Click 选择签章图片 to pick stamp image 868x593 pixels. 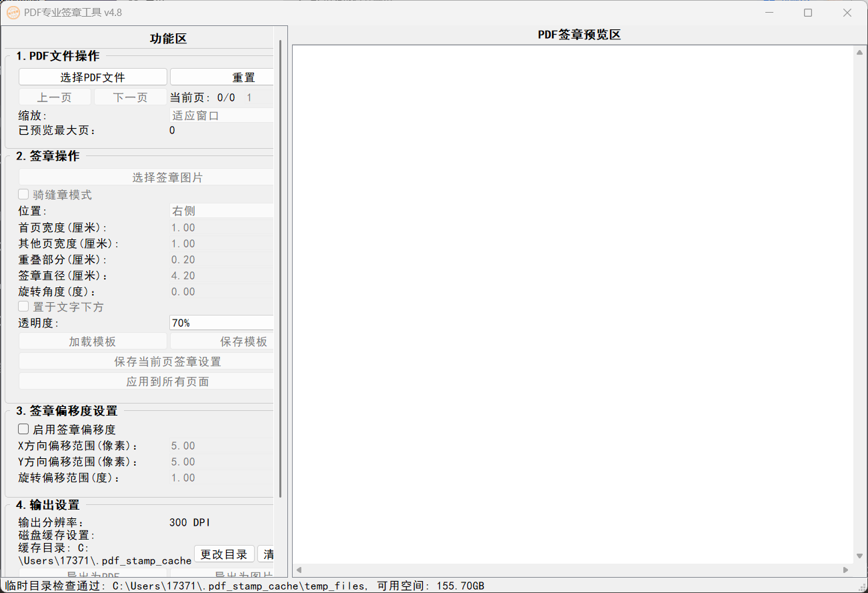click(x=146, y=177)
